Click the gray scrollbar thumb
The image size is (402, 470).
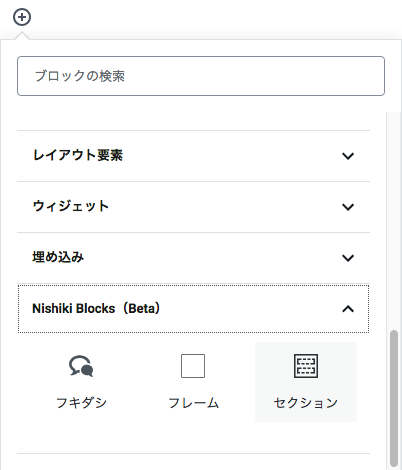click(x=394, y=398)
